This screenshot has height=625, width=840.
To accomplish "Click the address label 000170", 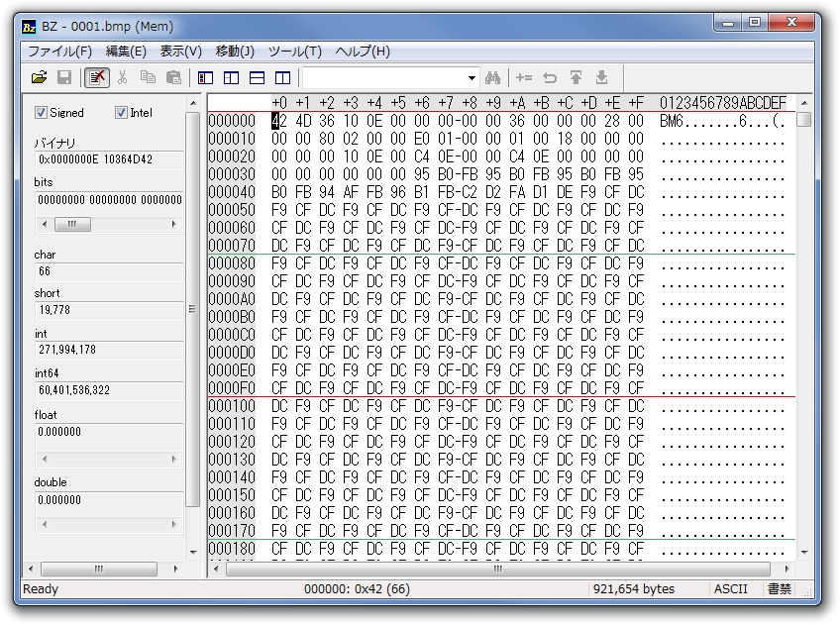I will [x=232, y=531].
